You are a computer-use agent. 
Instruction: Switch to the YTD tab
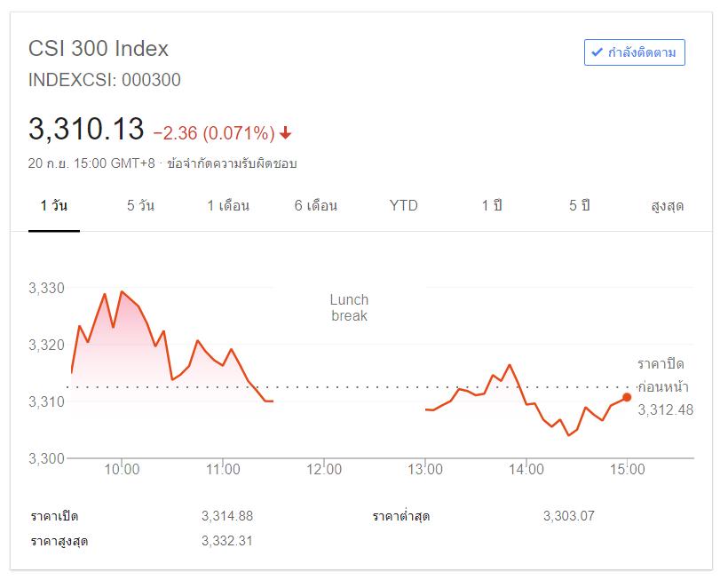click(x=404, y=206)
